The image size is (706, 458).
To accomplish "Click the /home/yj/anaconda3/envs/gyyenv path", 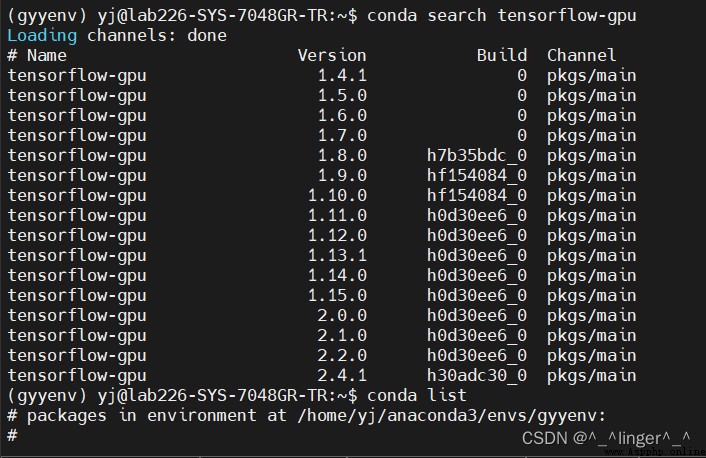I will [452, 416].
